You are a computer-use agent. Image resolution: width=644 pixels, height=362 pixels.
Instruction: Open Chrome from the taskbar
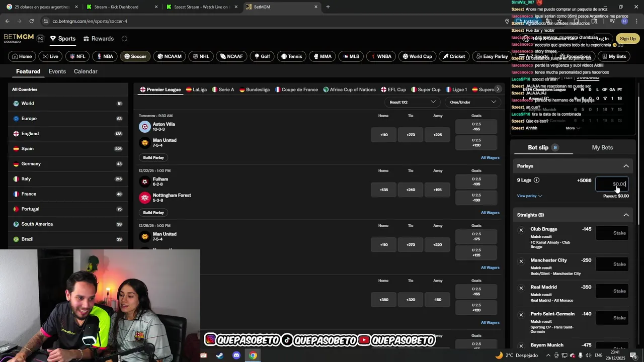click(x=253, y=355)
